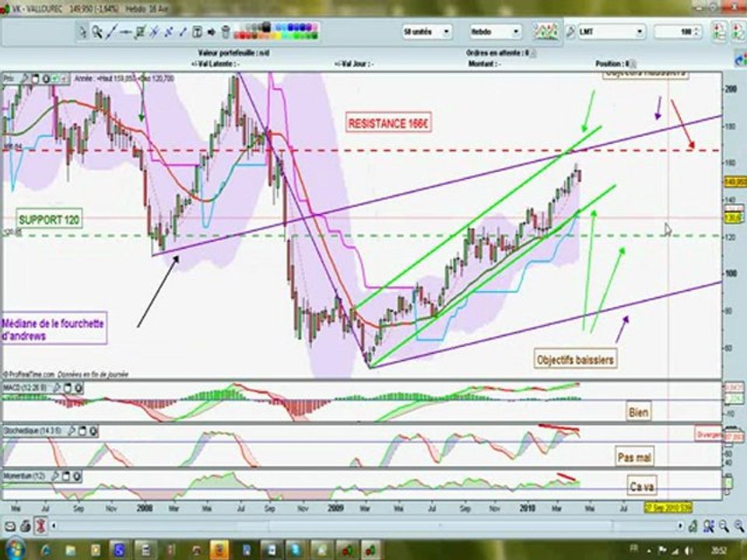Select the Andrews pitchfork tool
Viewport: 747px width, 560px height.
click(154, 32)
